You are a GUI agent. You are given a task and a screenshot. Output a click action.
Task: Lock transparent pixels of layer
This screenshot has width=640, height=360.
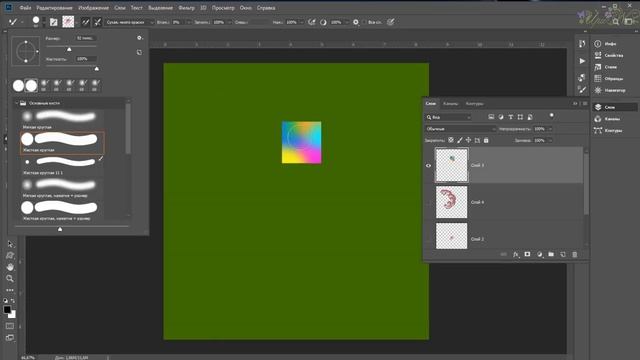(x=451, y=140)
